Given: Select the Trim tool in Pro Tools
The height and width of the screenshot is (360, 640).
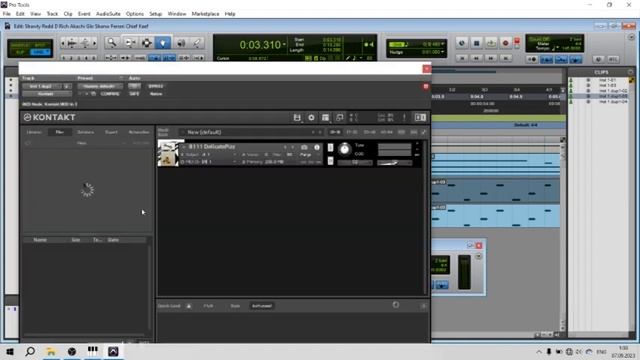Looking at the screenshot, I should [130, 42].
